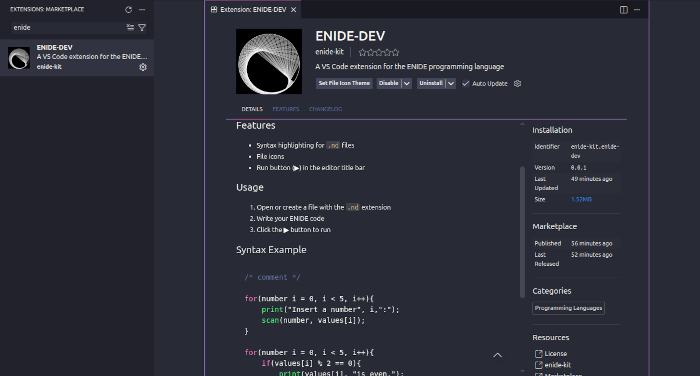Click the version value 0.0.1

tap(579, 168)
